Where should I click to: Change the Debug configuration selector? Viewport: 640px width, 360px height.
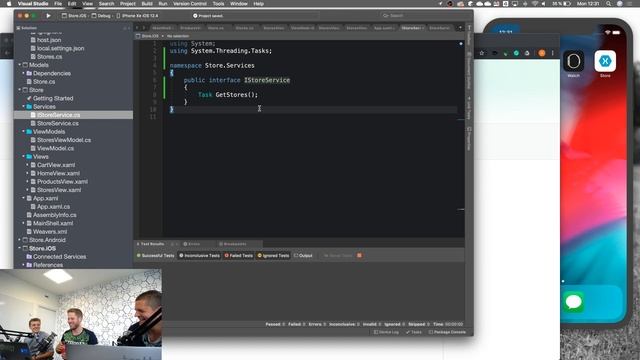pos(102,16)
